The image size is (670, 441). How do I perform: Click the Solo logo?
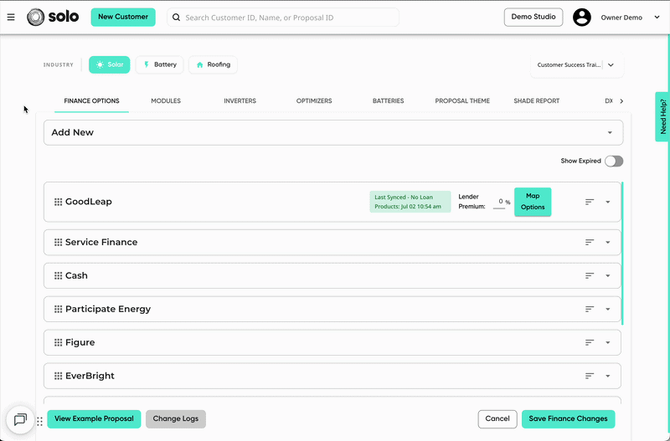coord(53,17)
